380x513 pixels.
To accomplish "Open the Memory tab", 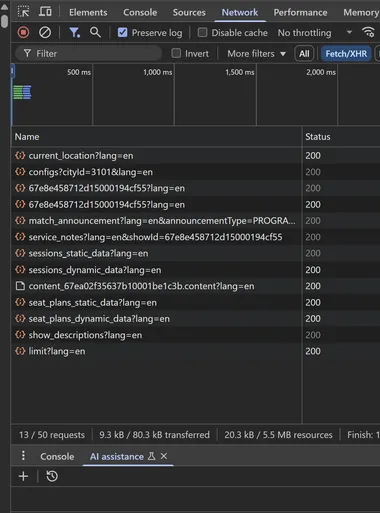I will tap(361, 12).
